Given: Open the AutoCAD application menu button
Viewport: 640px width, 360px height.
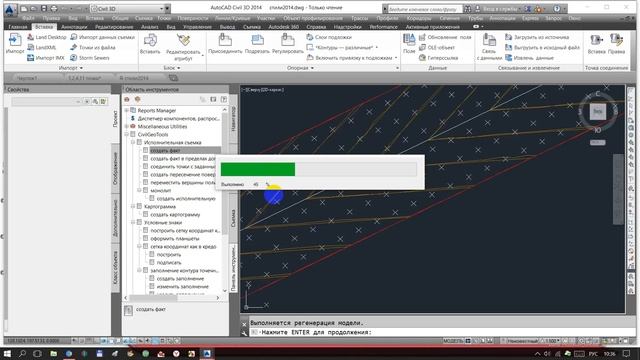Looking at the screenshot, I should pos(9,9).
